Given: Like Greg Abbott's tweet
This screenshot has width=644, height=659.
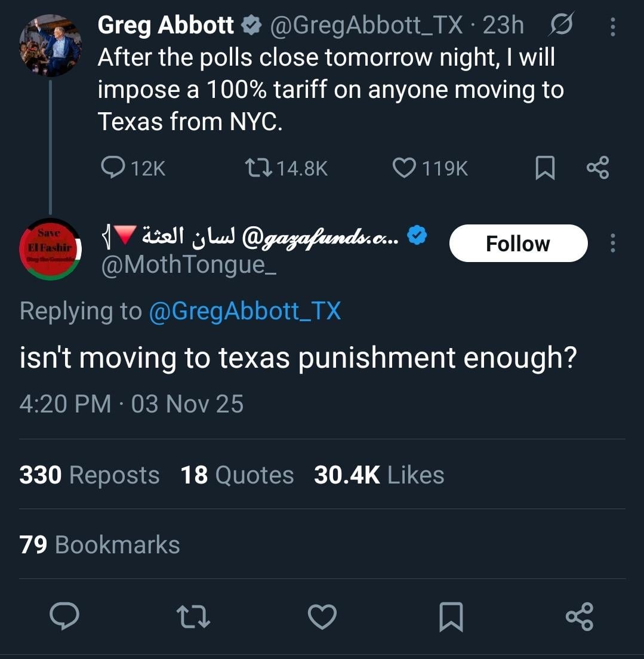Looking at the screenshot, I should coord(404,168).
